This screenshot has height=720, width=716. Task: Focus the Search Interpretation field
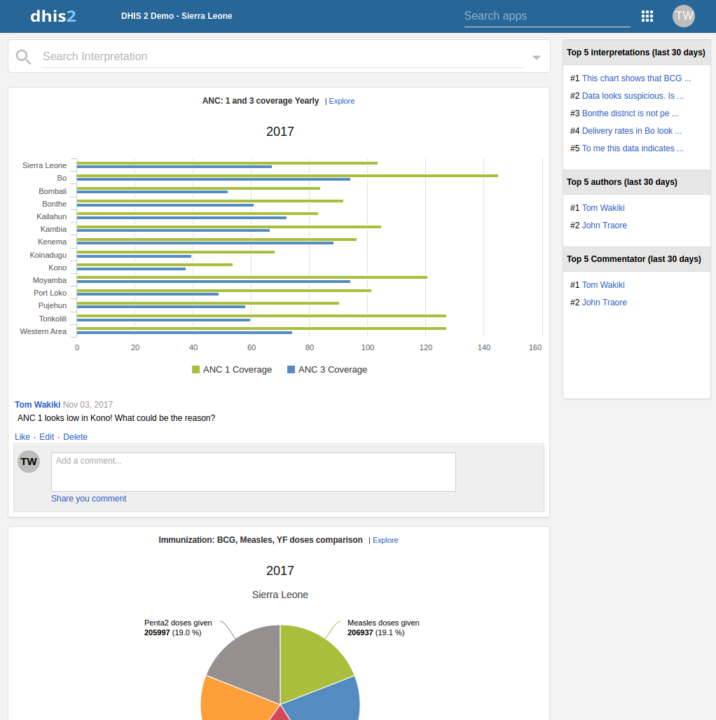tap(283, 56)
